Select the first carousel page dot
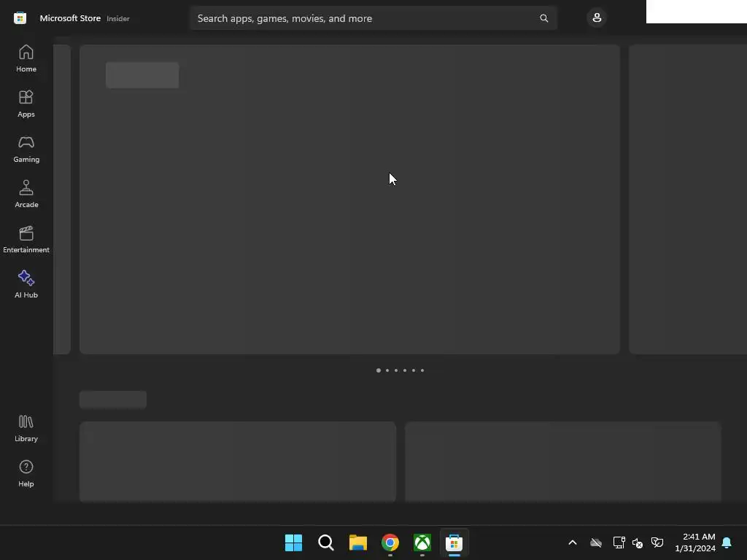Screen dimensions: 747x560 [379, 370]
